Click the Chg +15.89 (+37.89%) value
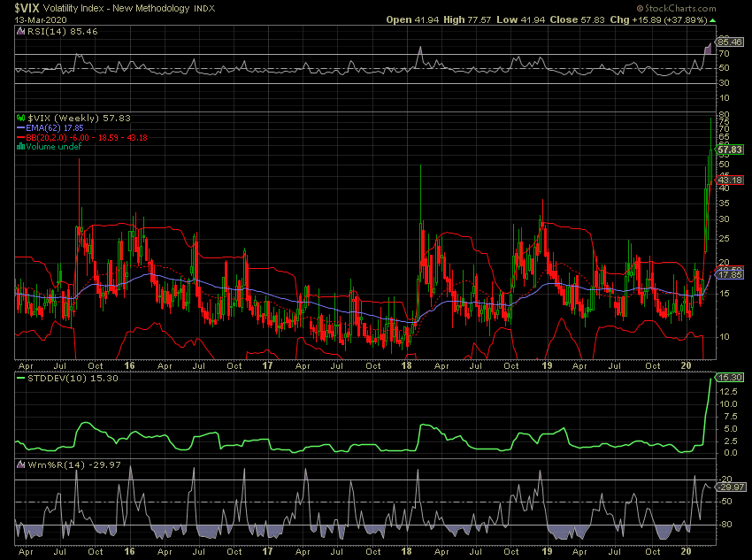This screenshot has width=752, height=560. (659, 19)
